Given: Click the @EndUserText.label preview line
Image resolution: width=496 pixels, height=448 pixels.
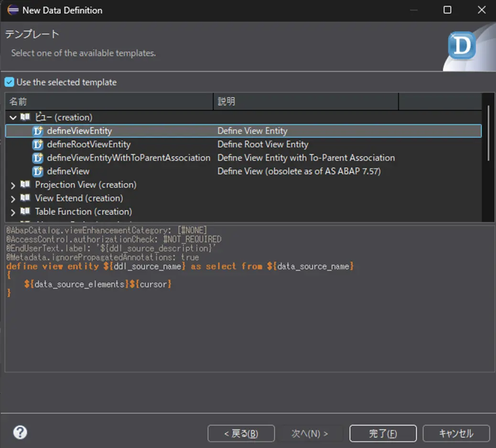Looking at the screenshot, I should point(111,248).
